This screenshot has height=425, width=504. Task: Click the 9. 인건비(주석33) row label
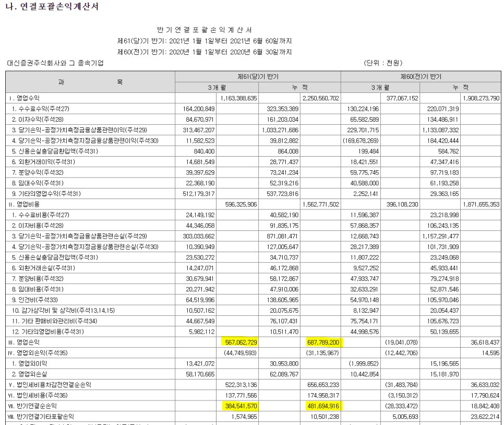pyautogui.click(x=35, y=300)
